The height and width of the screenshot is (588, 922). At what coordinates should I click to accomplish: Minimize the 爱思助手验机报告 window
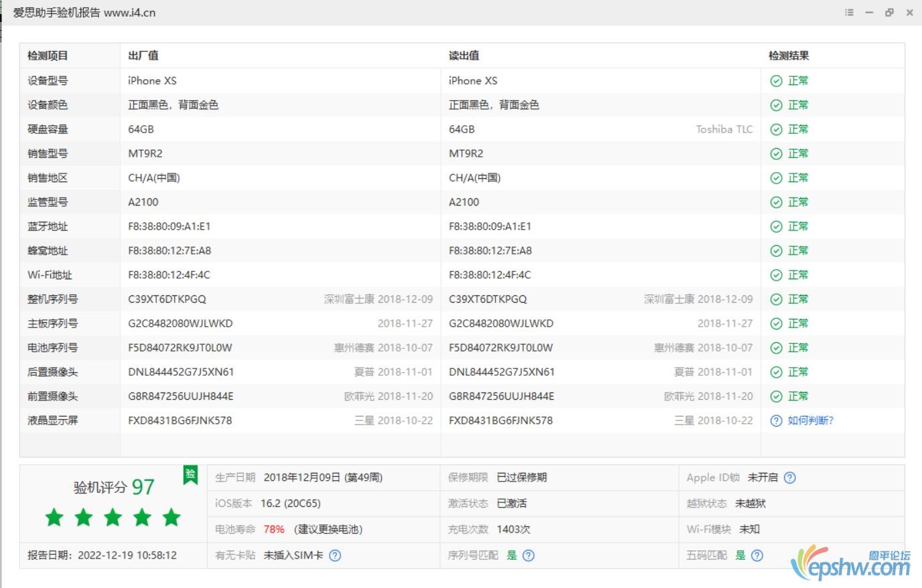click(x=869, y=13)
